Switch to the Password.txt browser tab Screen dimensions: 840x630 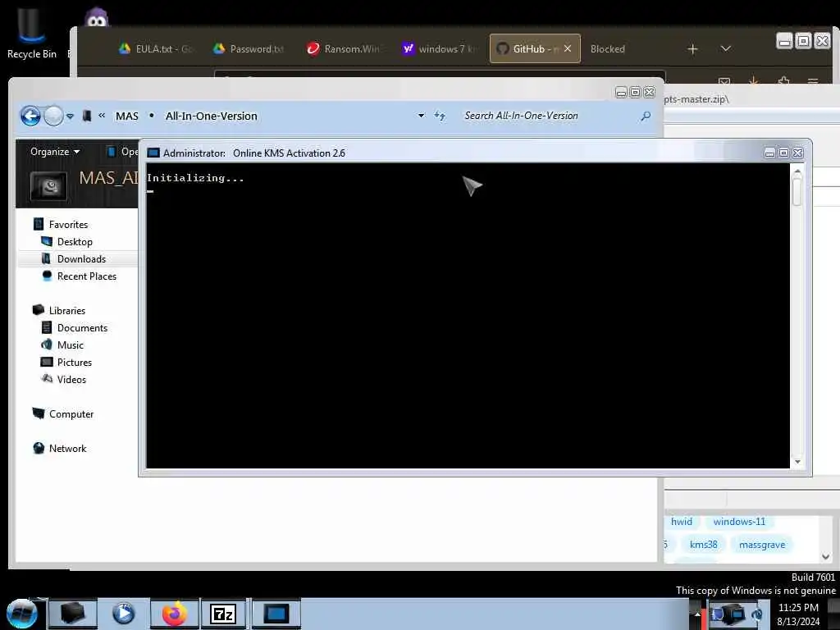(x=249, y=48)
